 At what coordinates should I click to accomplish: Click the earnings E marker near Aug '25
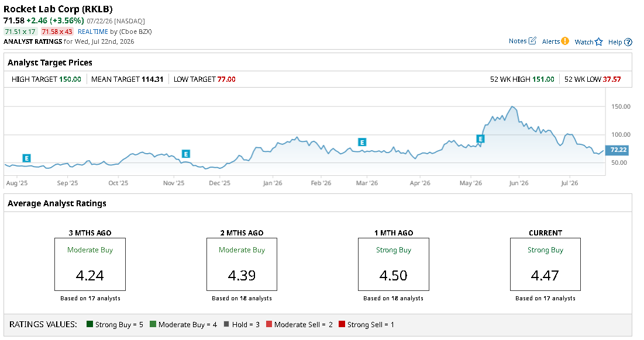click(26, 158)
